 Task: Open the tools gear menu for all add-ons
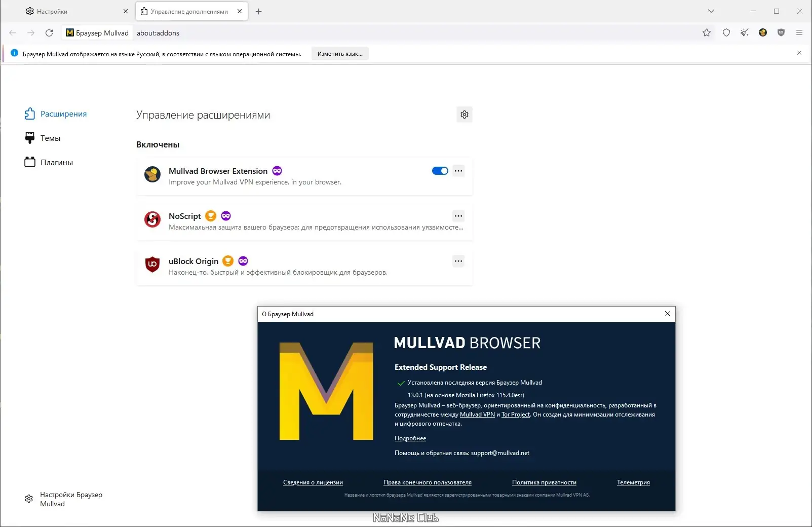coord(465,115)
